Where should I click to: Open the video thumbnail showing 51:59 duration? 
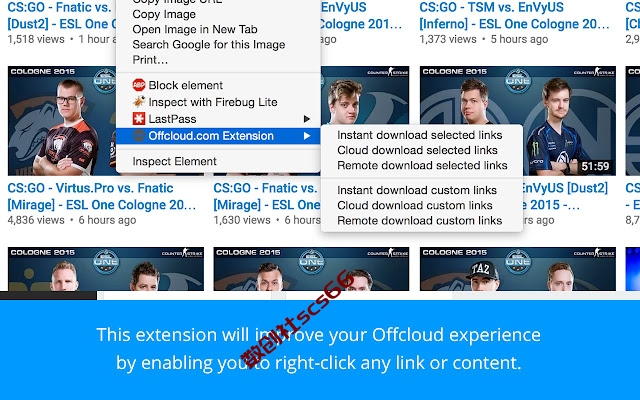coord(569,121)
